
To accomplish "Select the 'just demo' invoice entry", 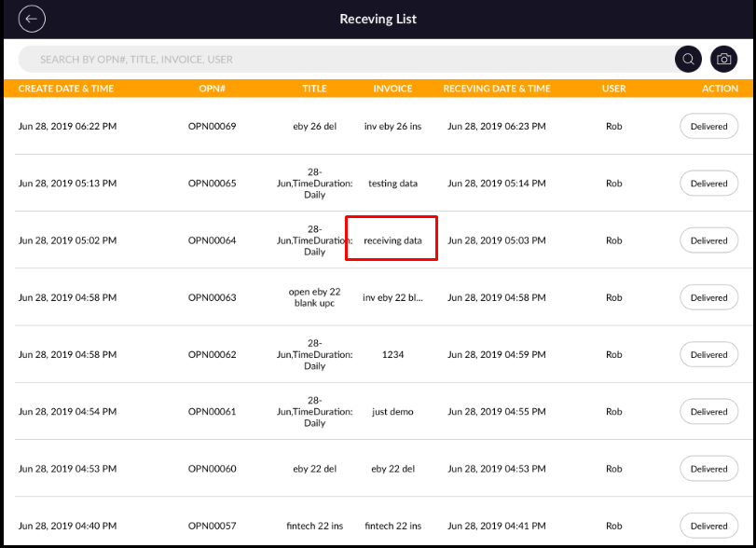I will [392, 412].
